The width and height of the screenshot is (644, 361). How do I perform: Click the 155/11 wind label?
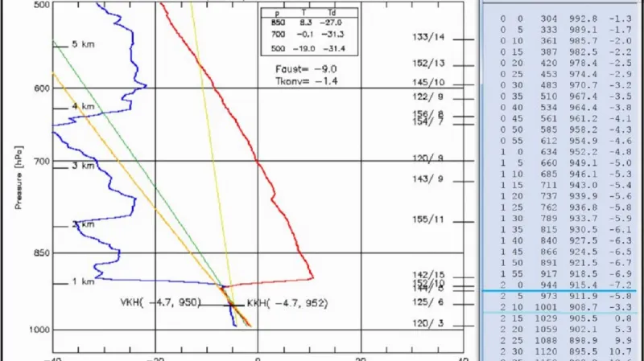tap(427, 219)
